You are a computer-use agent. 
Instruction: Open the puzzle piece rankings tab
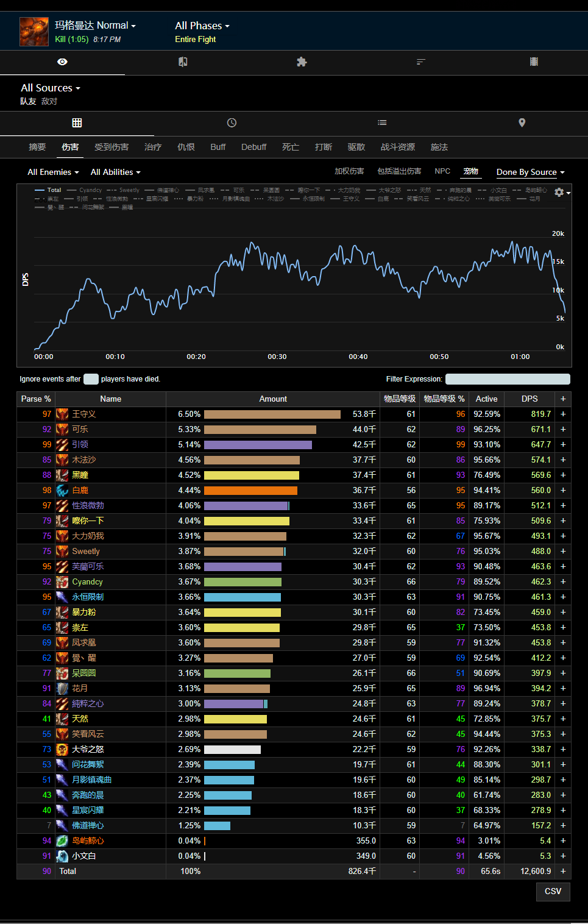pyautogui.click(x=302, y=62)
